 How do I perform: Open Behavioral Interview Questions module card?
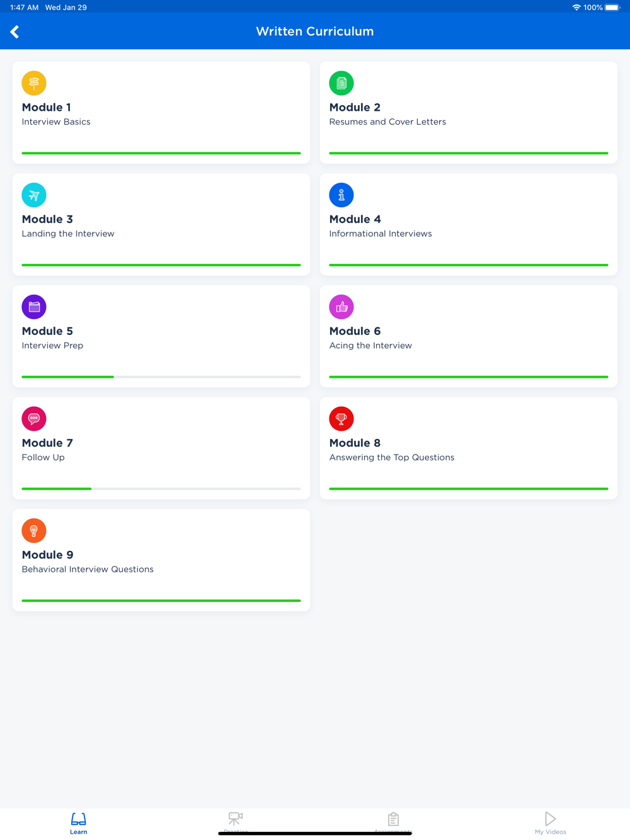pyautogui.click(x=161, y=560)
